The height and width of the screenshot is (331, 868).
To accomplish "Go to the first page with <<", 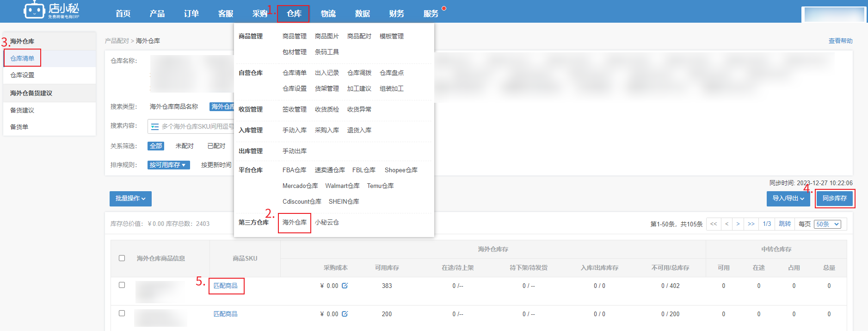I will point(714,224).
